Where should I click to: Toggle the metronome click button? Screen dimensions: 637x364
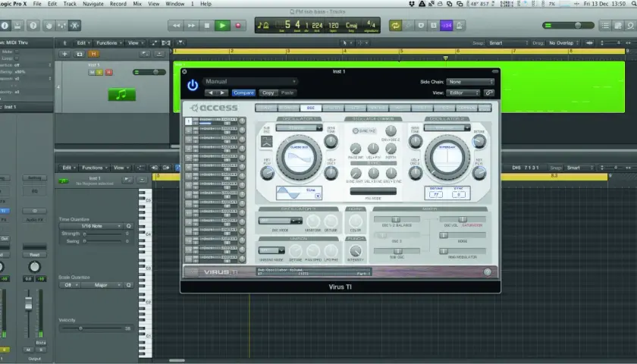(459, 26)
